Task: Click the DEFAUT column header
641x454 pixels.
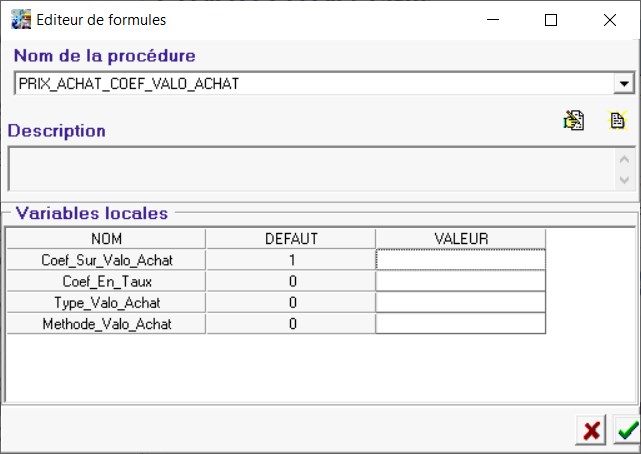Action: coord(290,238)
